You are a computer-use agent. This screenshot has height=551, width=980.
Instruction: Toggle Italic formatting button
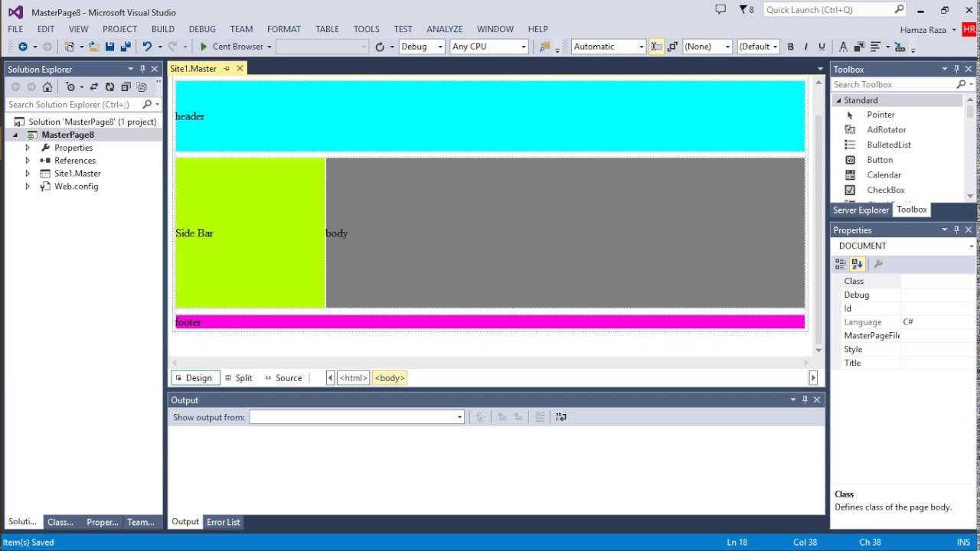806,47
